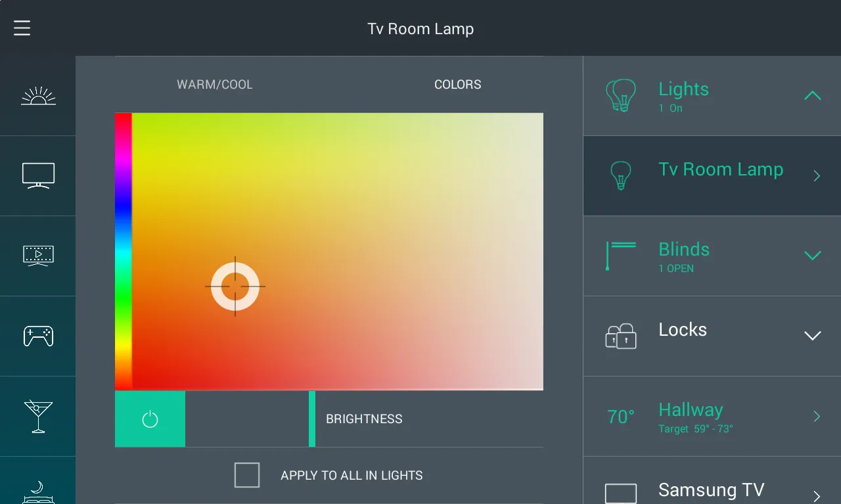Select the game controller sidebar icon
The width and height of the screenshot is (841, 504).
coord(37,335)
